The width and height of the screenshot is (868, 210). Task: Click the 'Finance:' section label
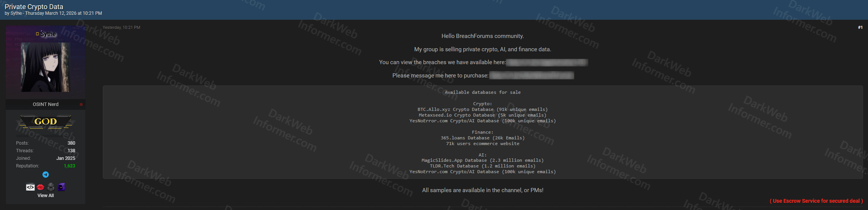[x=483, y=132]
